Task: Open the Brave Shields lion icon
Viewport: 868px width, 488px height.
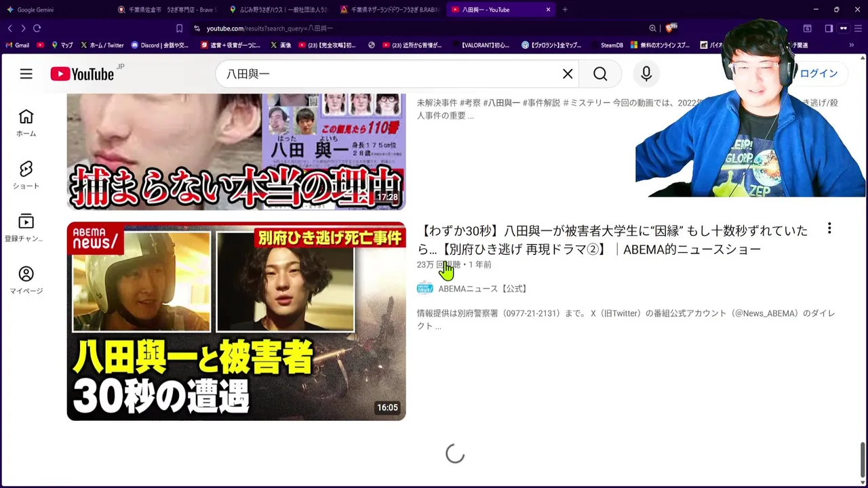Action: (670, 28)
